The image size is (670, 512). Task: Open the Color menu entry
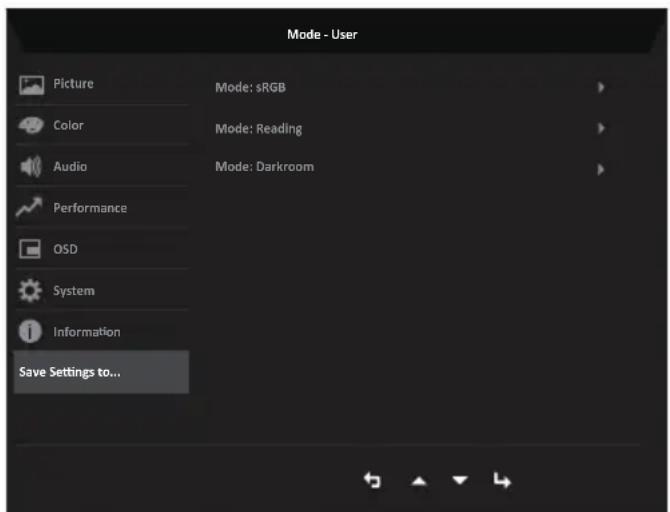coord(102,125)
